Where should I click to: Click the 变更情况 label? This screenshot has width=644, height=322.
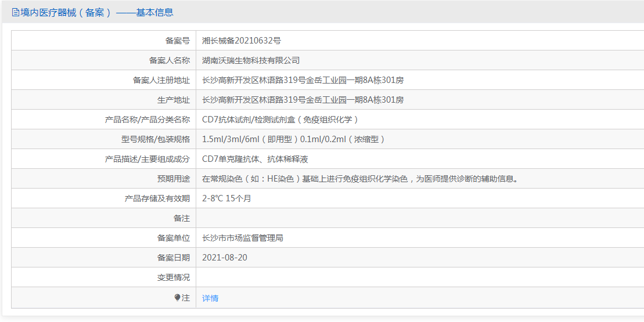click(x=173, y=277)
